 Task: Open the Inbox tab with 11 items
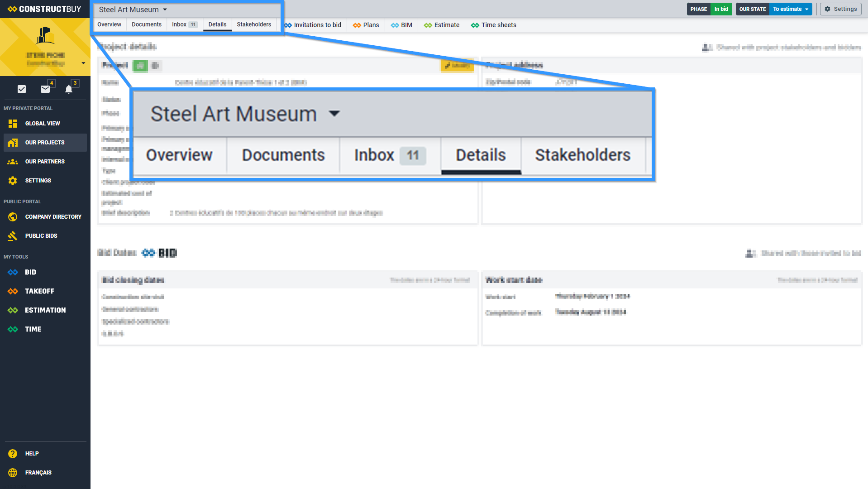click(x=185, y=24)
